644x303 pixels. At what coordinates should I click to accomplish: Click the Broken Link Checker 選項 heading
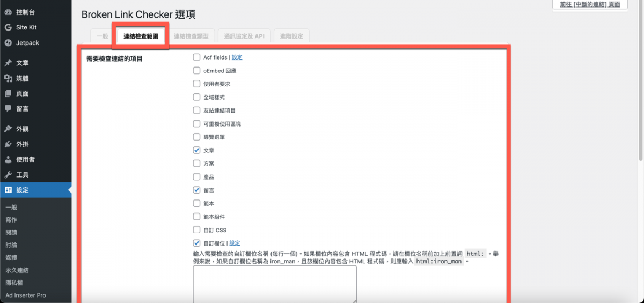138,14
